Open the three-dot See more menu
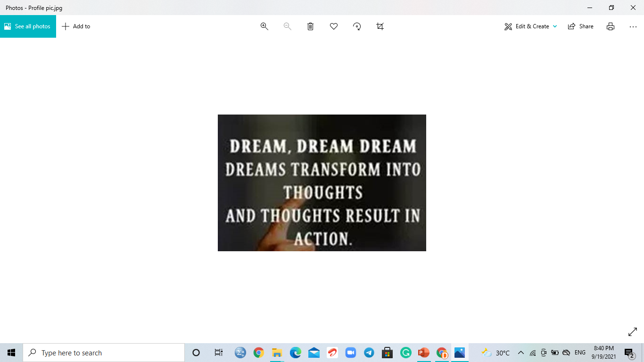Image resolution: width=644 pixels, height=362 pixels. (633, 26)
